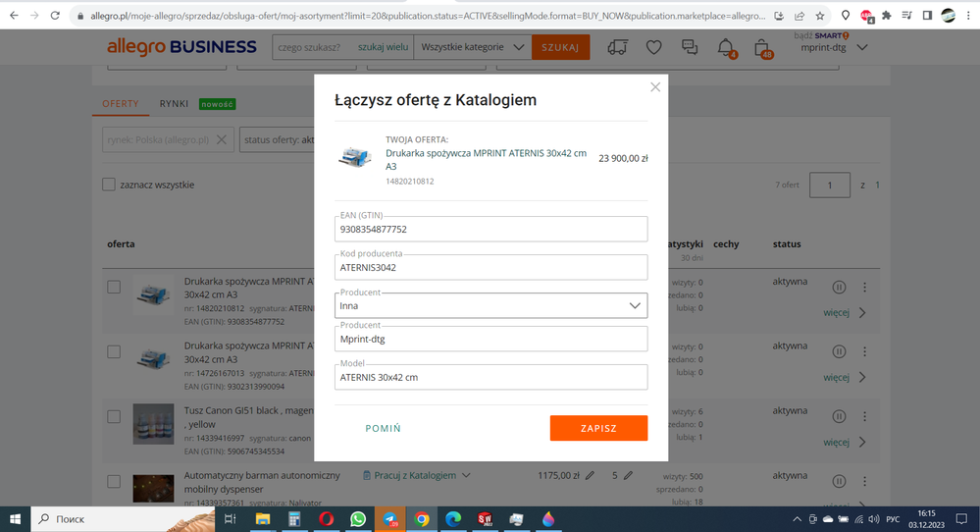This screenshot has width=980, height=532.
Task: Edit the 1175,00 zł price pencil
Action: [590, 476]
